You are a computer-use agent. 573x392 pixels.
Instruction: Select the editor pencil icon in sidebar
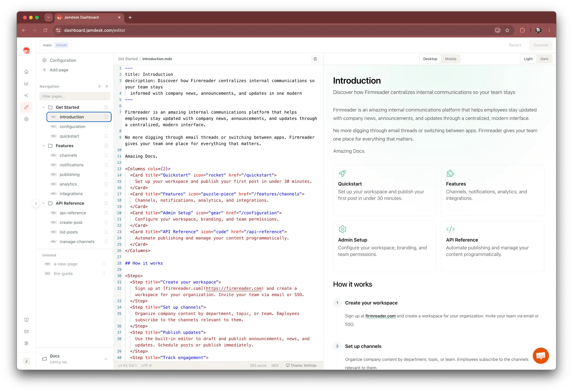tap(26, 107)
